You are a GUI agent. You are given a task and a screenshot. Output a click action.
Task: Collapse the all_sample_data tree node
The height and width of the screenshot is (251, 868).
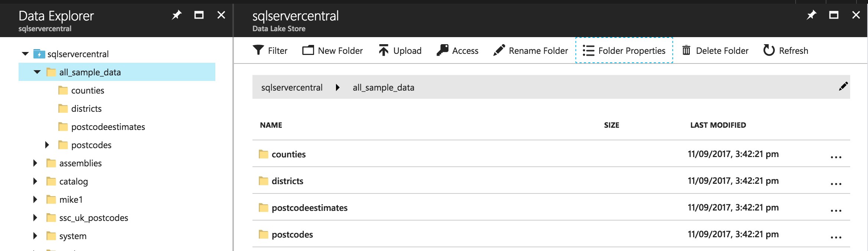tap(37, 72)
